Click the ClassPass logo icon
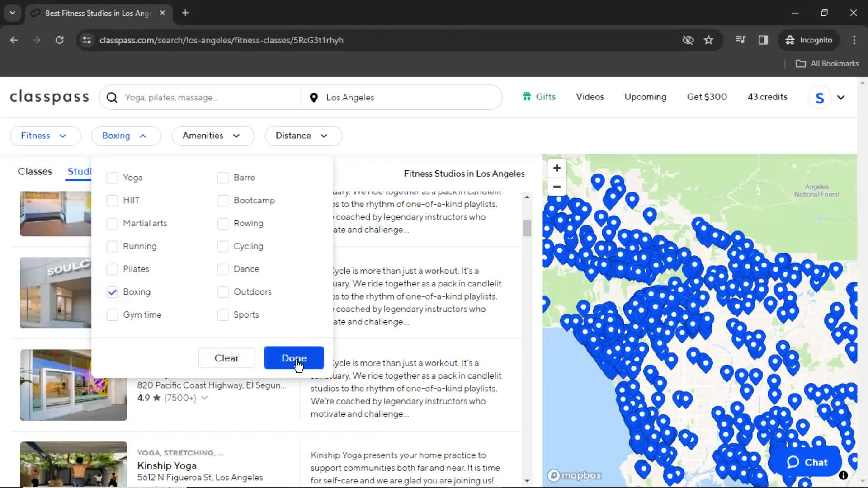Image resolution: width=868 pixels, height=488 pixels. pos(49,97)
